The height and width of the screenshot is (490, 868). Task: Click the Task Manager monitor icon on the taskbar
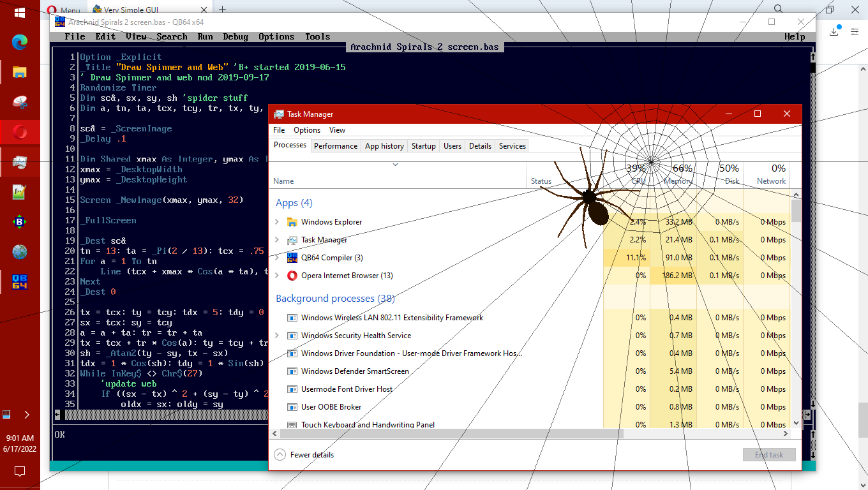coord(20,162)
